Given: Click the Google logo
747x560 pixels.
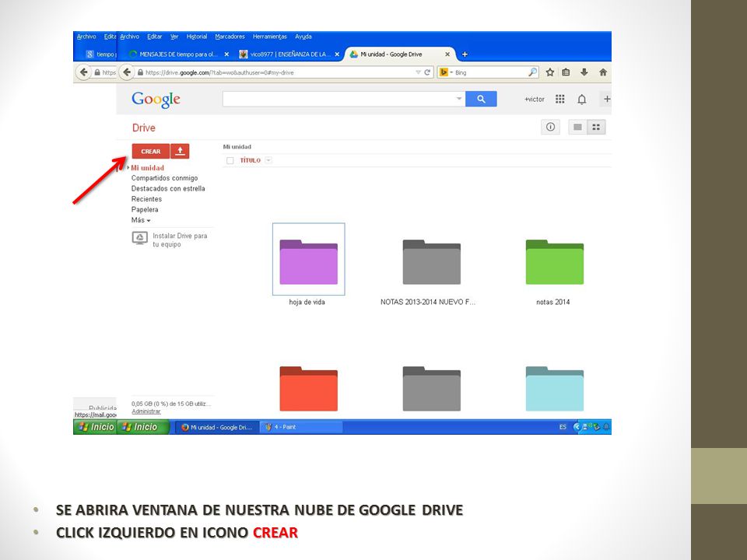Looking at the screenshot, I should pos(156,100).
